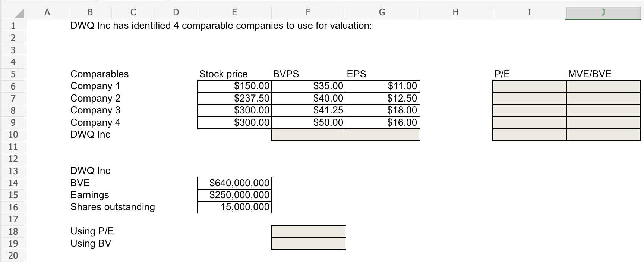Click the empty cell beside Using BV
Image resolution: width=644 pixels, height=262 pixels.
pyautogui.click(x=307, y=244)
